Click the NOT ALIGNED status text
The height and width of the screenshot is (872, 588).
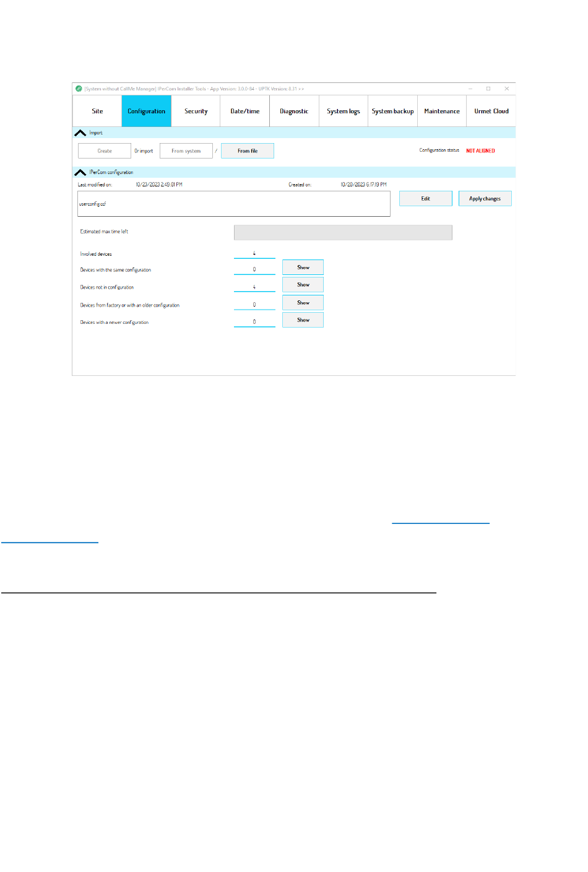pos(480,151)
